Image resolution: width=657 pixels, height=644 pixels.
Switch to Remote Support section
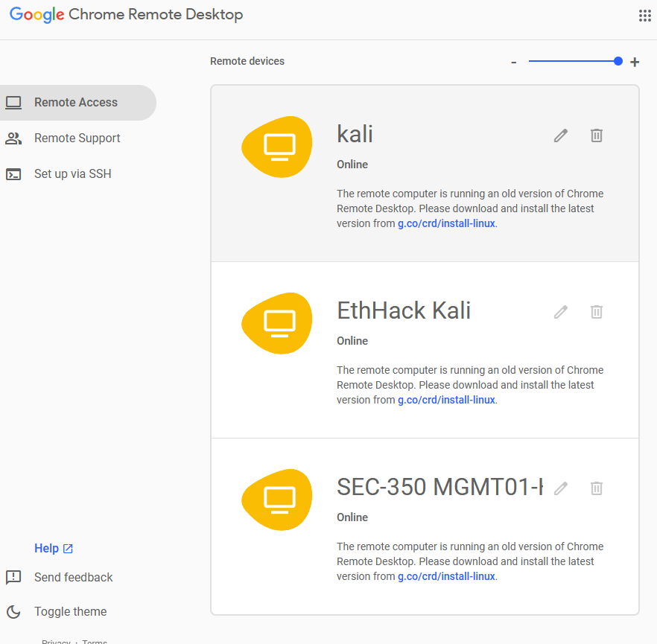pyautogui.click(x=77, y=138)
